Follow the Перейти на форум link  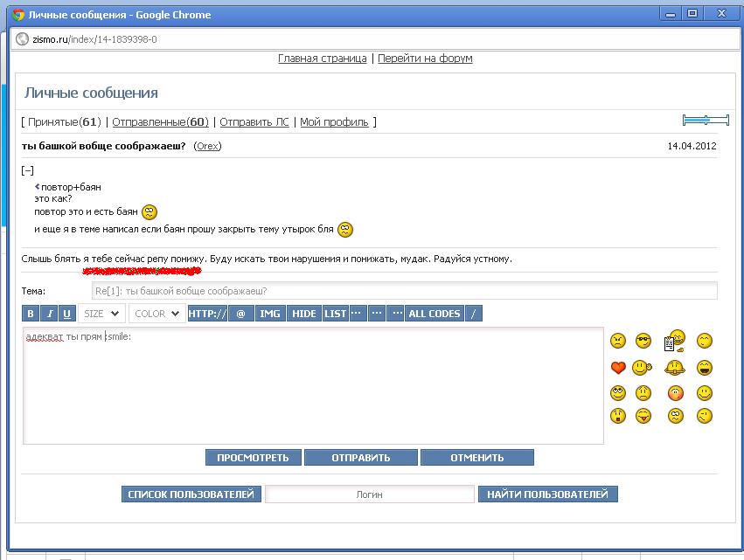coord(425,59)
